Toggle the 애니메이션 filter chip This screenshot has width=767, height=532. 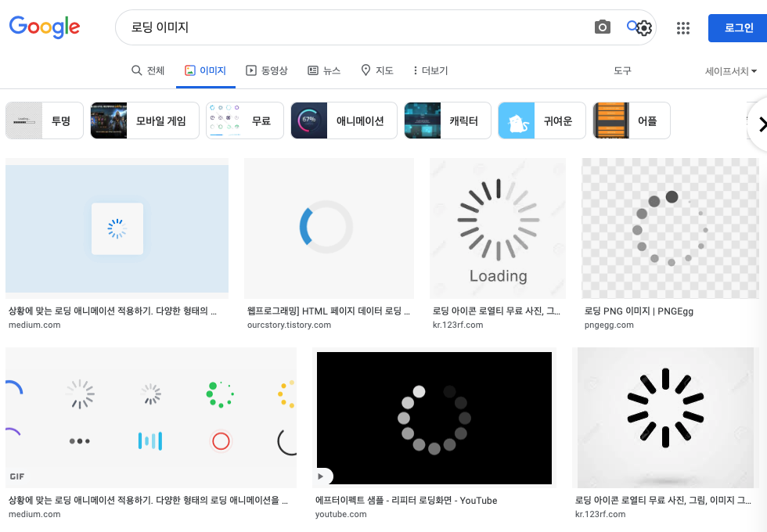343,120
